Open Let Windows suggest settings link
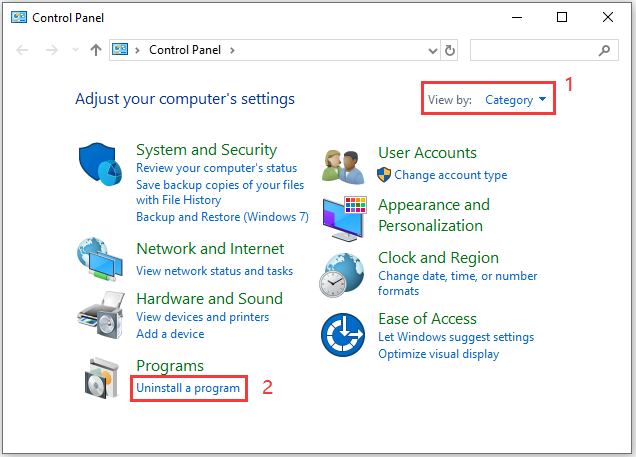The width and height of the screenshot is (636, 457). point(456,337)
